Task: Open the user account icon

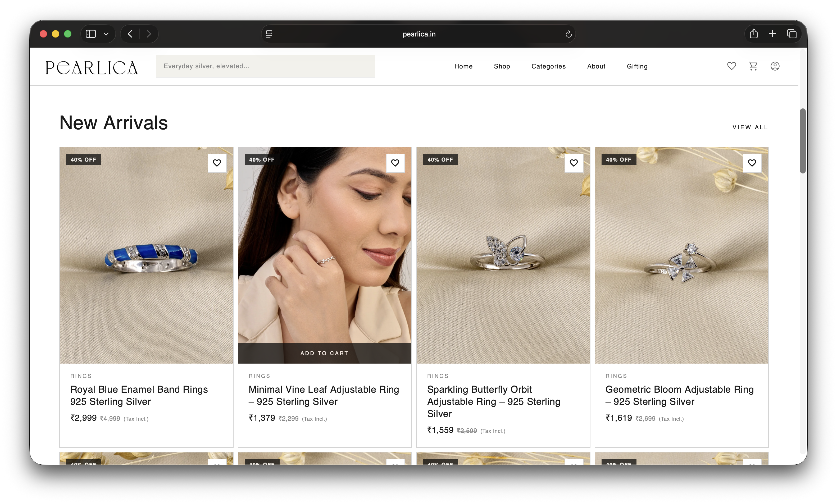Action: click(x=775, y=66)
